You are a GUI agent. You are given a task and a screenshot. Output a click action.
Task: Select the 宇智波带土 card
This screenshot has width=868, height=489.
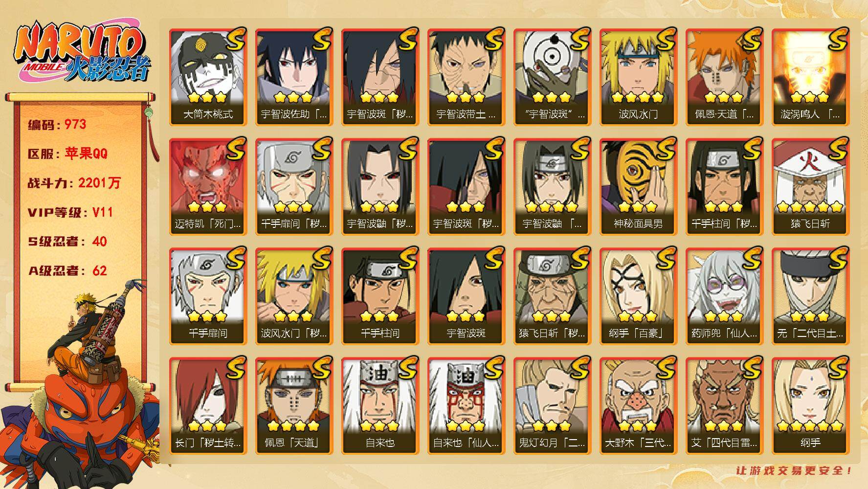tap(466, 77)
